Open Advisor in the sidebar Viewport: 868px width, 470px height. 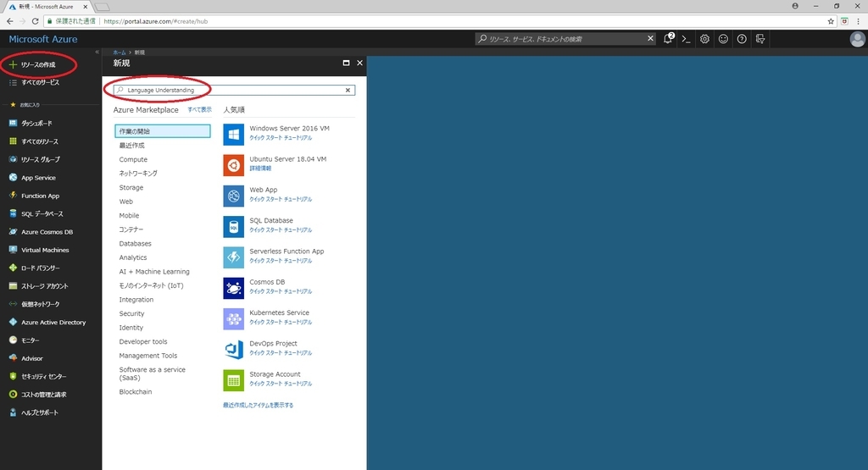pyautogui.click(x=31, y=358)
